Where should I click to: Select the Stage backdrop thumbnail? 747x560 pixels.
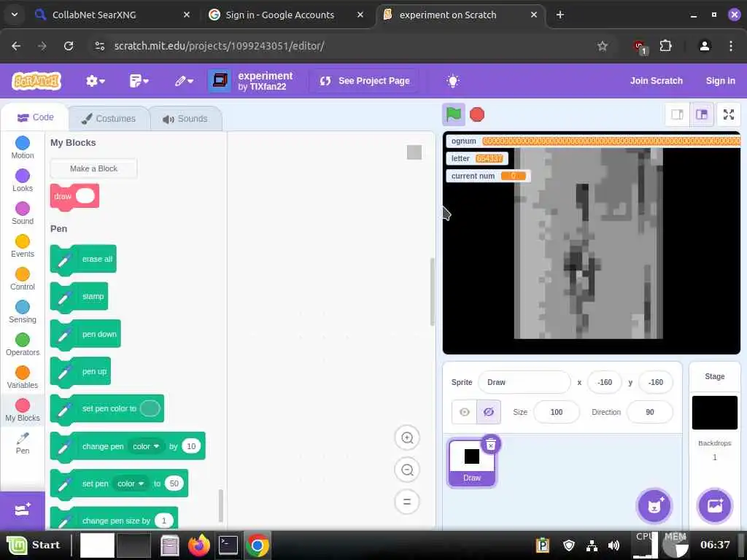715,413
